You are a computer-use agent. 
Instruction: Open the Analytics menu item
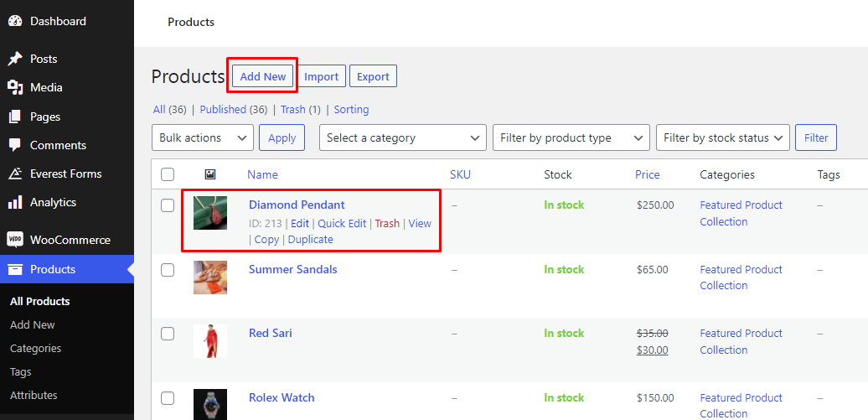[53, 202]
